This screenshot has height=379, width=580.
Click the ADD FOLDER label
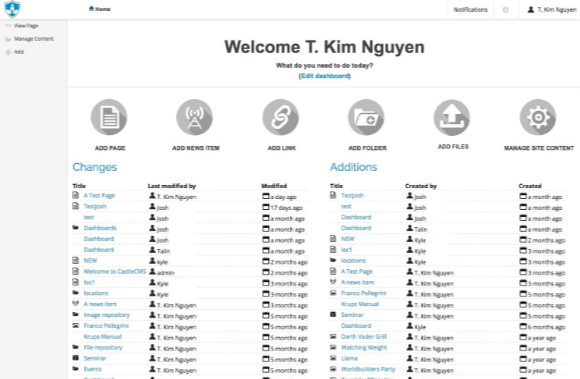tap(367, 148)
